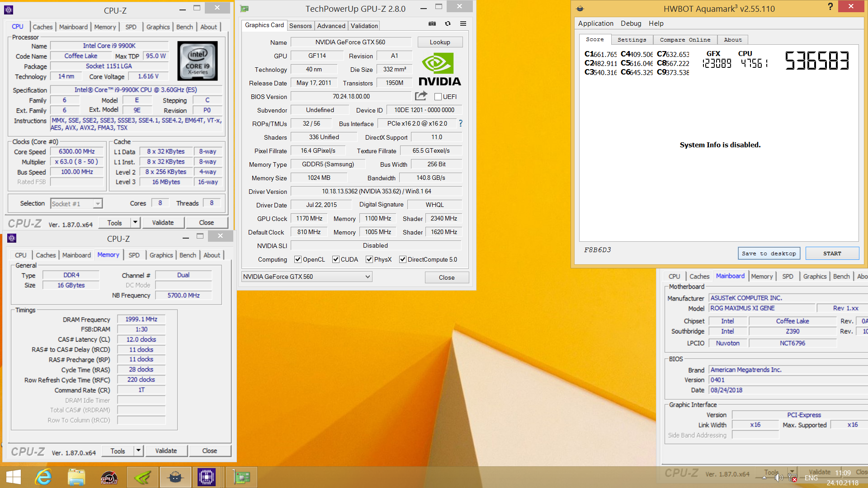Screen dimensions: 868x488
Task: Click the taskbar clock showing 11:09
Action: point(843,473)
